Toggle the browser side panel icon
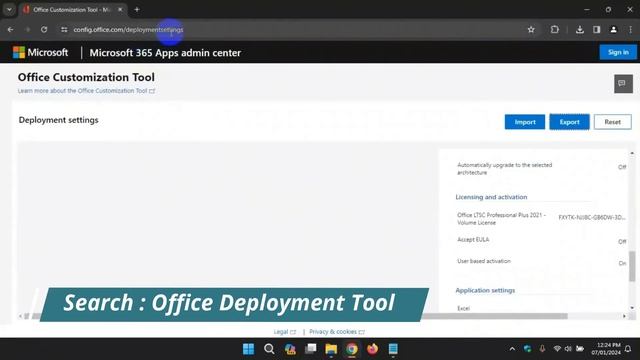This screenshot has width=640, height=360. tap(596, 29)
